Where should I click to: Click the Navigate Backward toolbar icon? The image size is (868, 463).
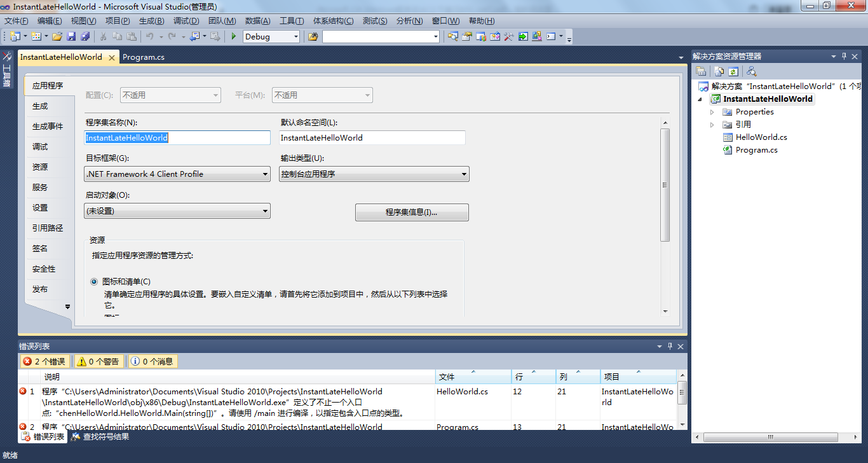tap(194, 36)
